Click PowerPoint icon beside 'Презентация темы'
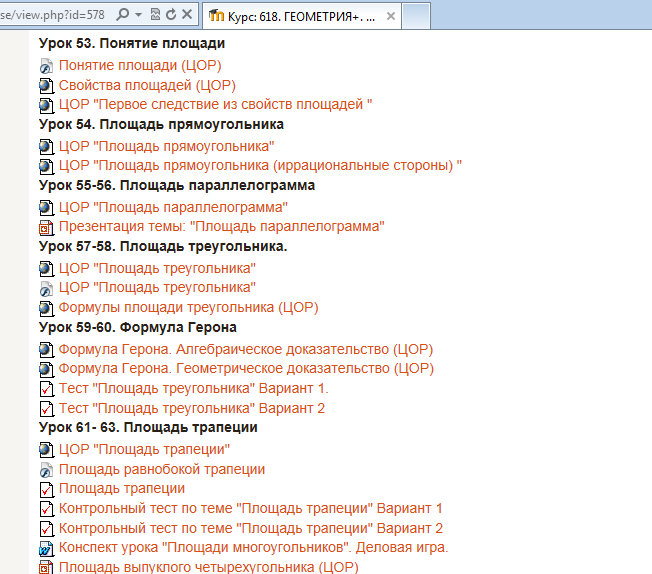 pos(46,228)
